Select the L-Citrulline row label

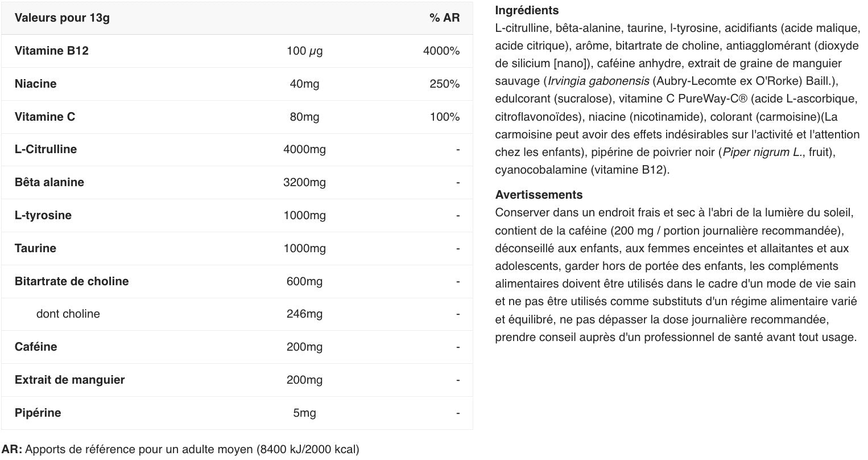[x=46, y=149]
